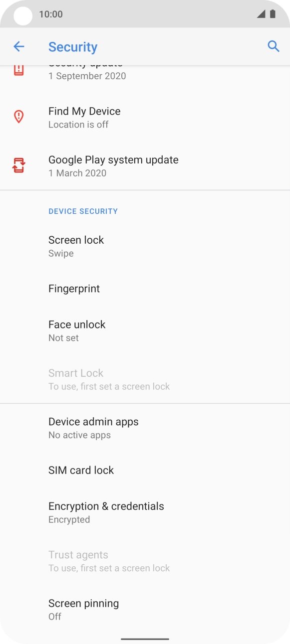Tap the back arrow to leave Security

(x=18, y=46)
